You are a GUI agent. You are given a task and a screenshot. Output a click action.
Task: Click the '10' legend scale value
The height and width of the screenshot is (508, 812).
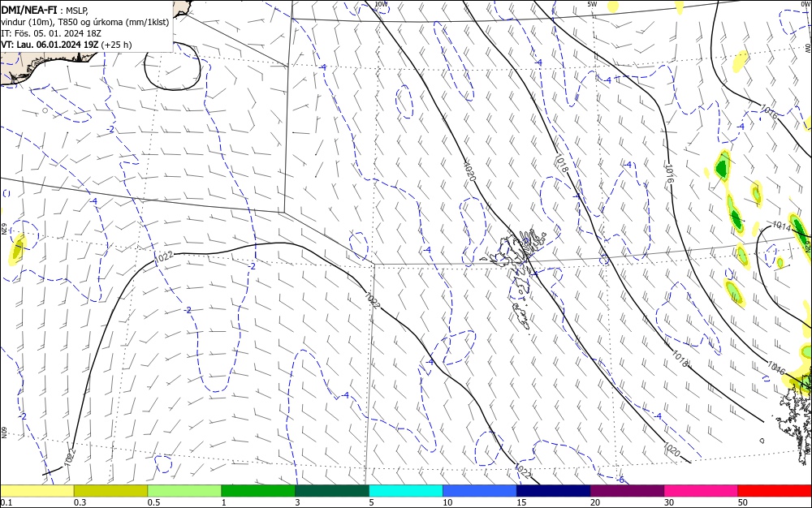pos(447,502)
